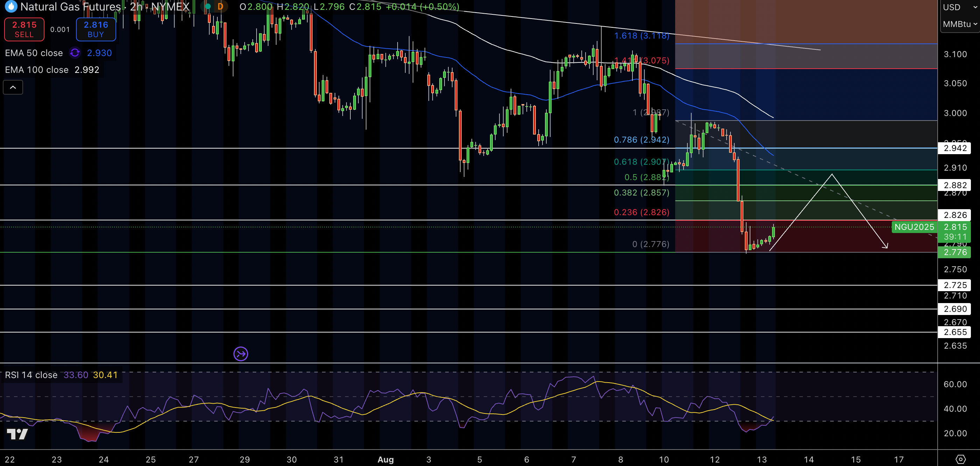Click the 2.815 SELL button
The image size is (980, 466).
tap(24, 29)
